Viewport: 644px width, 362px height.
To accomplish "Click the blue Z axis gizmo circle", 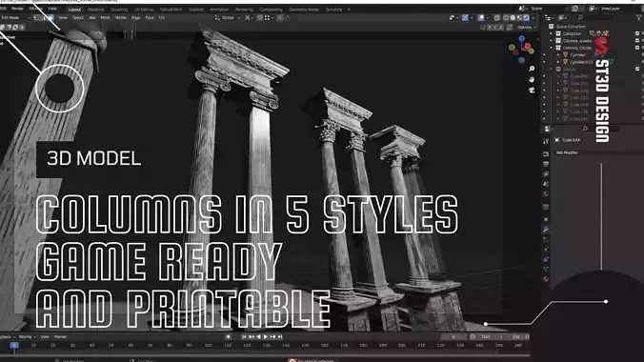I will tap(522, 38).
